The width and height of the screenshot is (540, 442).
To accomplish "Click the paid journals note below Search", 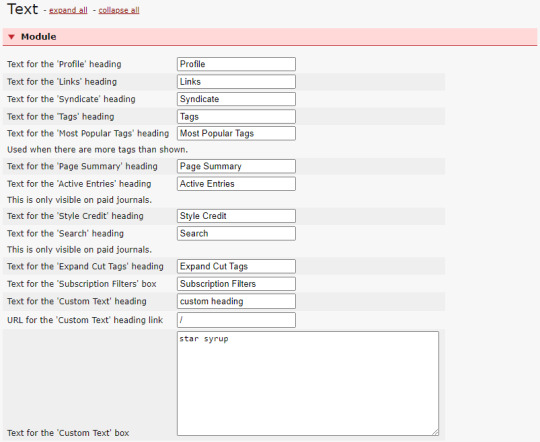I will click(80, 249).
